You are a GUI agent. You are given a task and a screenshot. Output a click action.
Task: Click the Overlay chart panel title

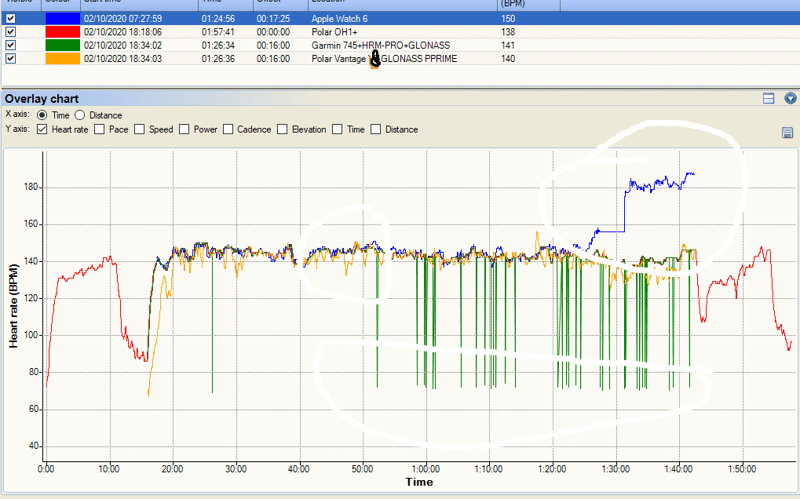(42, 98)
